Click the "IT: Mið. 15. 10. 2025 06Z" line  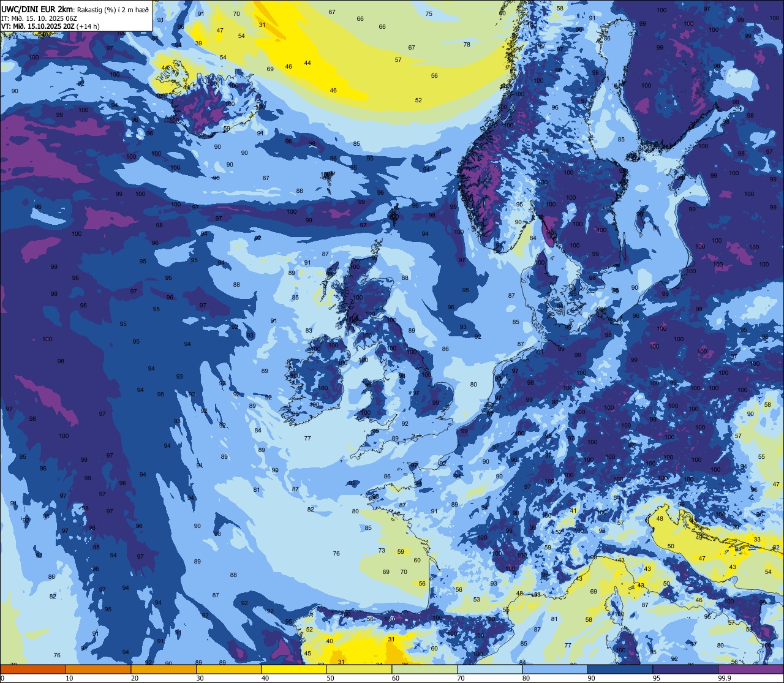[x=39, y=18]
